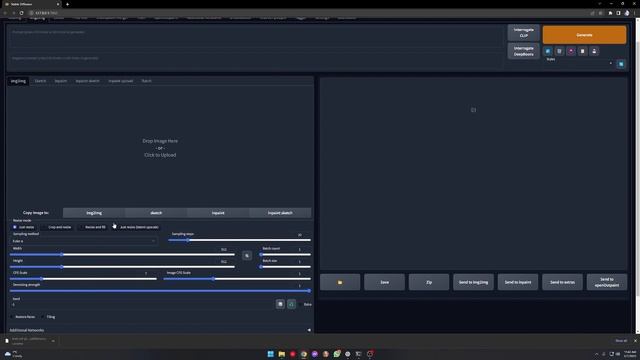This screenshot has width=640, height=360.
Task: Switch to the Sketch tab
Action: 40,81
